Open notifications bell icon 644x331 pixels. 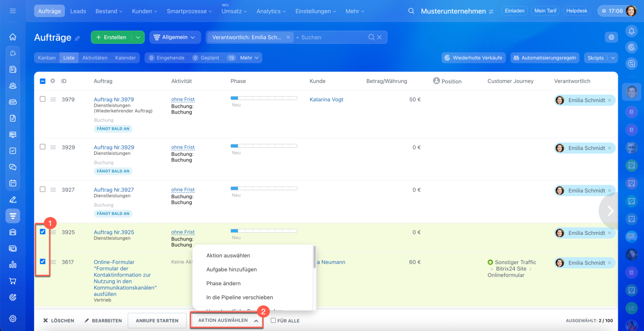click(x=631, y=31)
